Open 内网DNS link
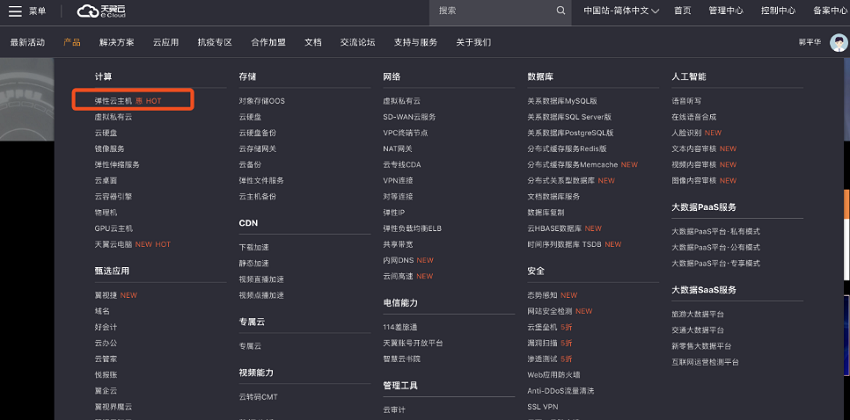 click(398, 260)
